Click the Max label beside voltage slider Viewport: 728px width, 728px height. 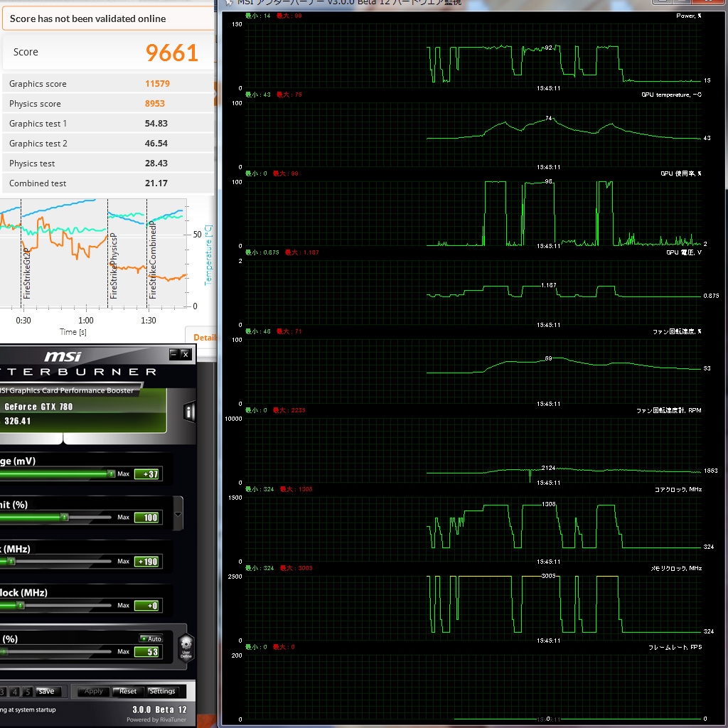(x=124, y=473)
